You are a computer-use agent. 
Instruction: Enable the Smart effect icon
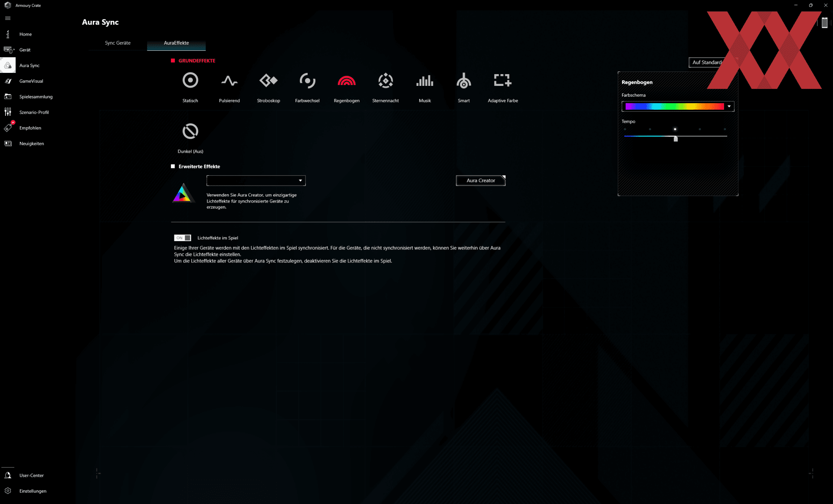[x=464, y=81]
